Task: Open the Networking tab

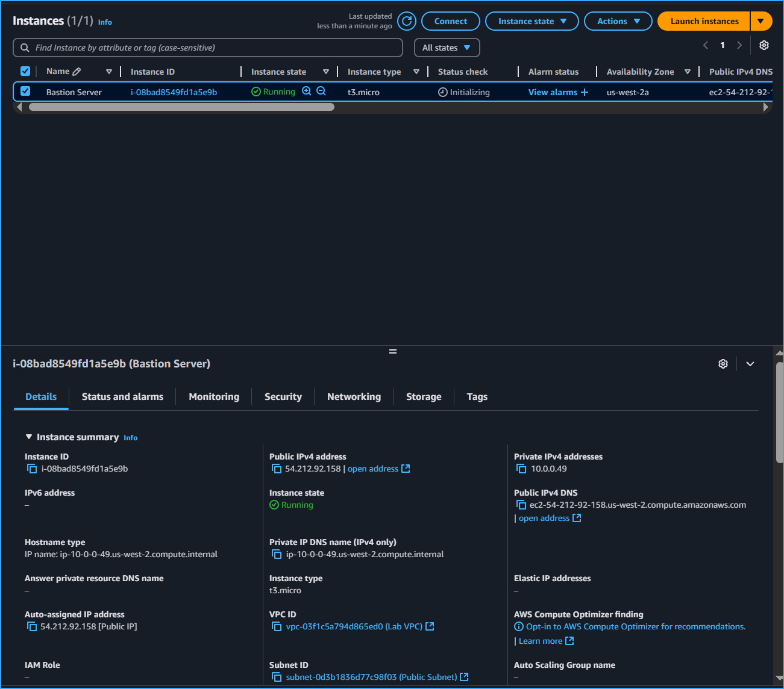Action: coord(354,397)
